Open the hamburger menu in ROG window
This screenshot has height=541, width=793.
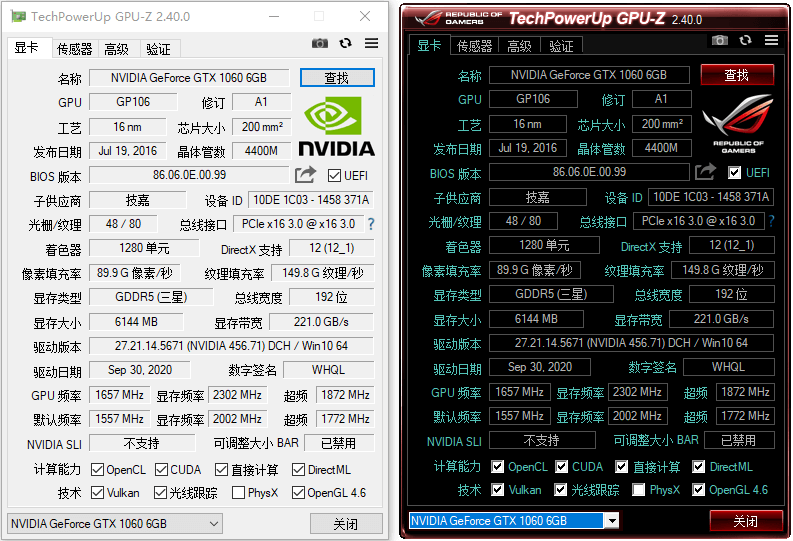772,40
